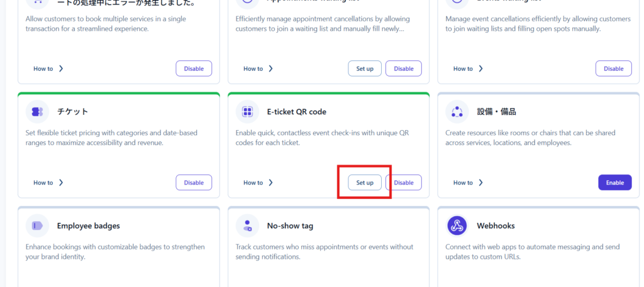Disable the appointments waiting list feature
Image resolution: width=644 pixels, height=287 pixels.
pos(404,68)
